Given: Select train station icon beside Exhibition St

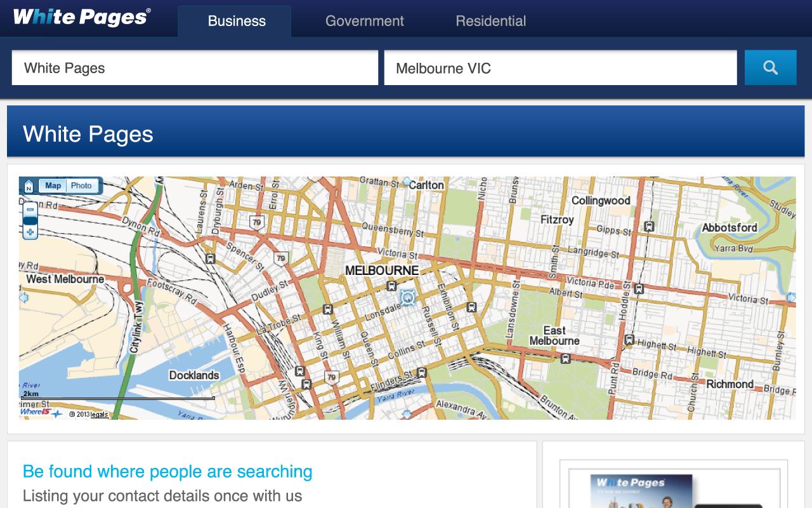Looking at the screenshot, I should click(471, 307).
